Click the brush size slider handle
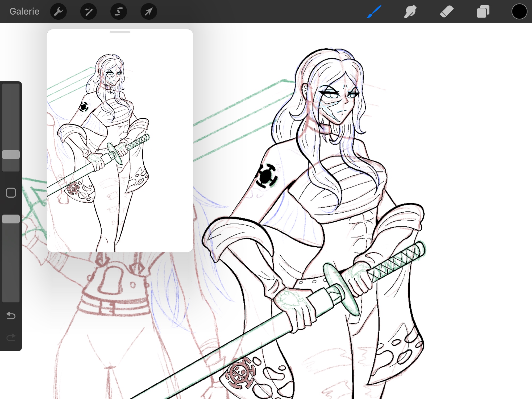Viewport: 532px width, 399px height. 11,155
